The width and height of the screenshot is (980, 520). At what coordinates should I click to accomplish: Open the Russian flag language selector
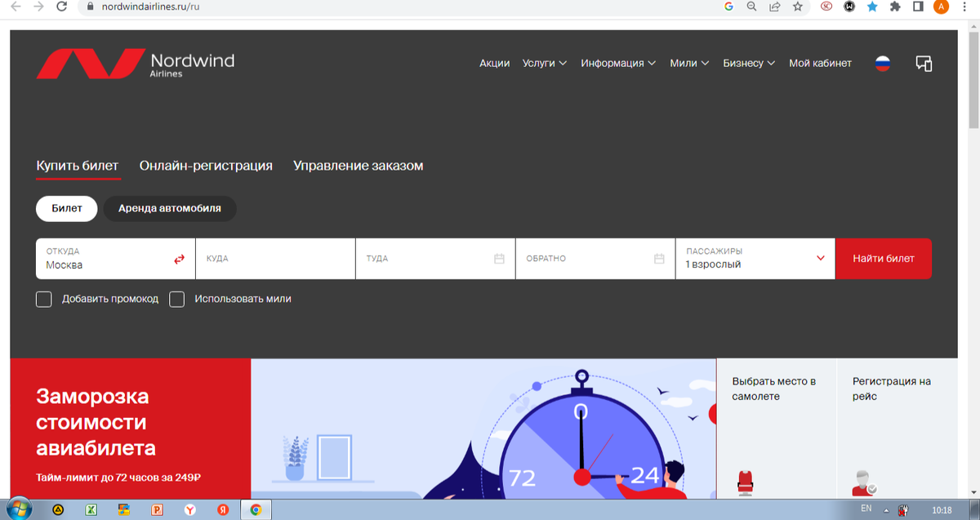point(883,64)
